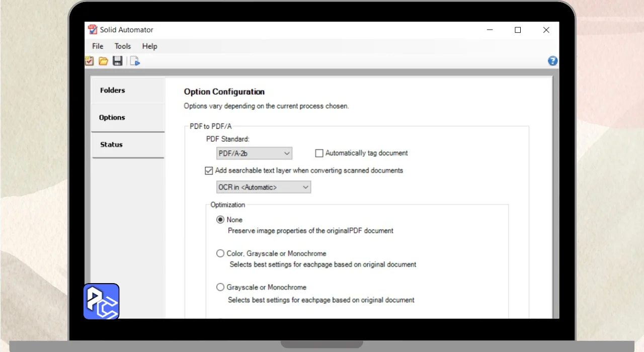644x352 pixels.
Task: Click the Solid Automator title bar icon
Action: [x=92, y=30]
